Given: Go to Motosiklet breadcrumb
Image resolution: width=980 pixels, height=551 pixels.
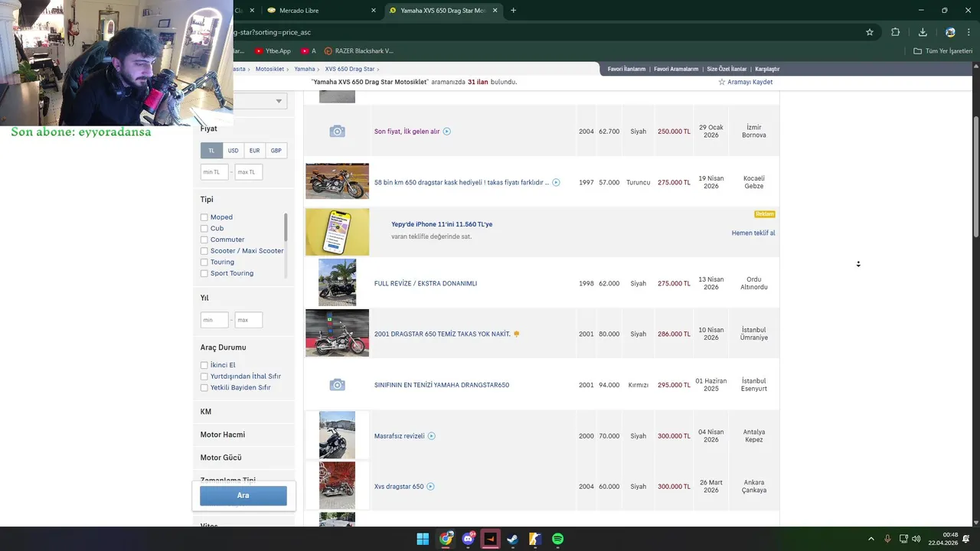Looking at the screenshot, I should tap(269, 69).
